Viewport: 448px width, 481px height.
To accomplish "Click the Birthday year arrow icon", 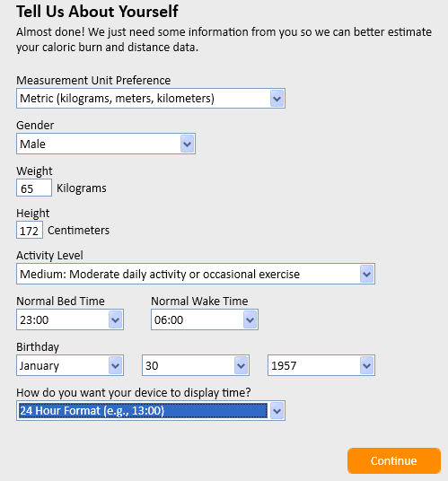I will 366,365.
